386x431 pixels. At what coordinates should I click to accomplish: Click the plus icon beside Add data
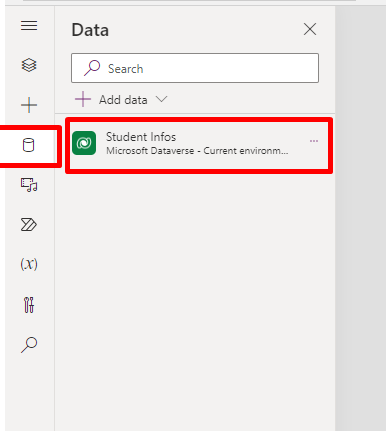click(x=83, y=99)
